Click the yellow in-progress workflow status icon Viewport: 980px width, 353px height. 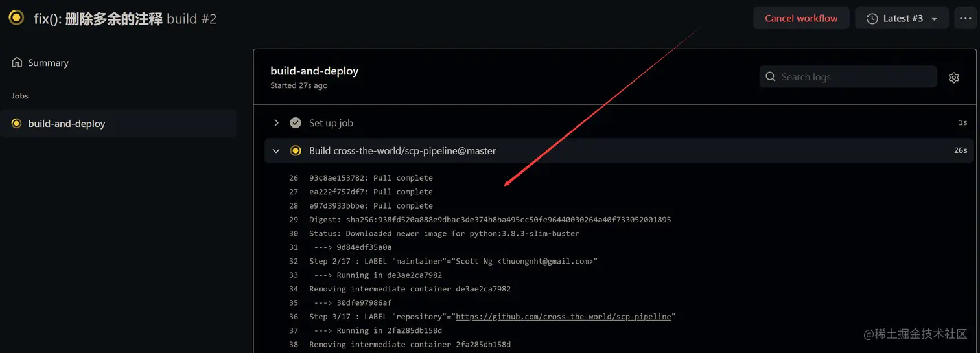(x=16, y=17)
